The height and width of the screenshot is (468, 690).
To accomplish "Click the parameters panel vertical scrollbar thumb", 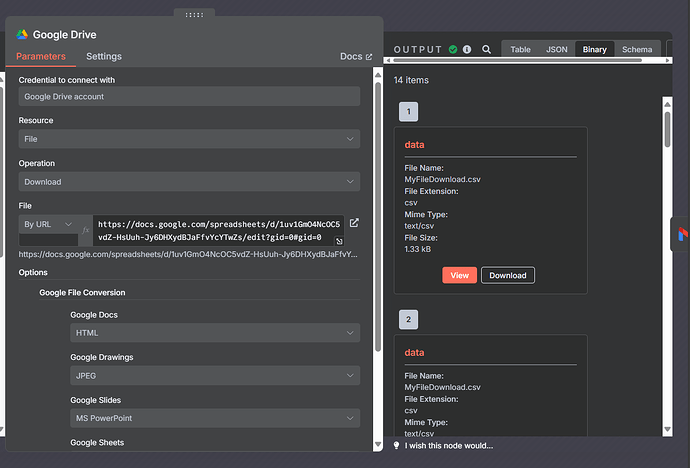I will pyautogui.click(x=378, y=217).
